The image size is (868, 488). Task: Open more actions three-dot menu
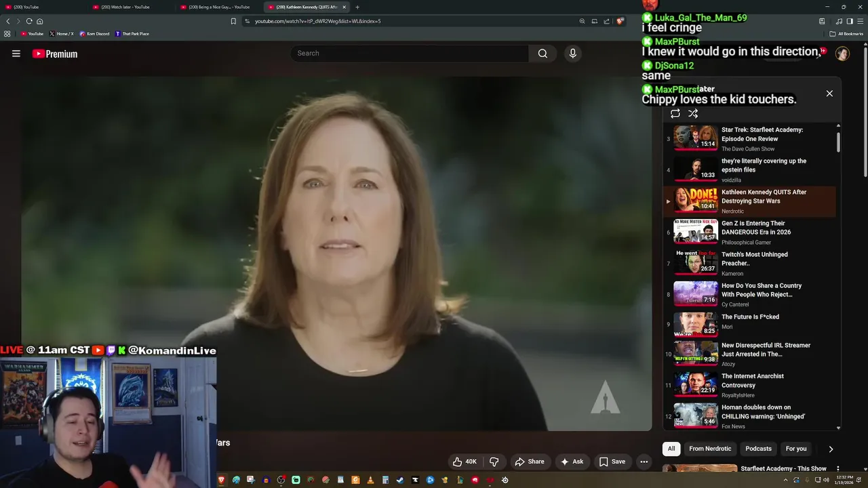pyautogui.click(x=644, y=462)
